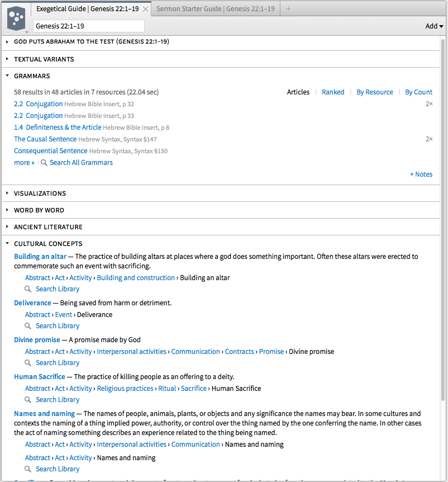
Task: Click + Notes in Grammars section
Action: (x=421, y=174)
